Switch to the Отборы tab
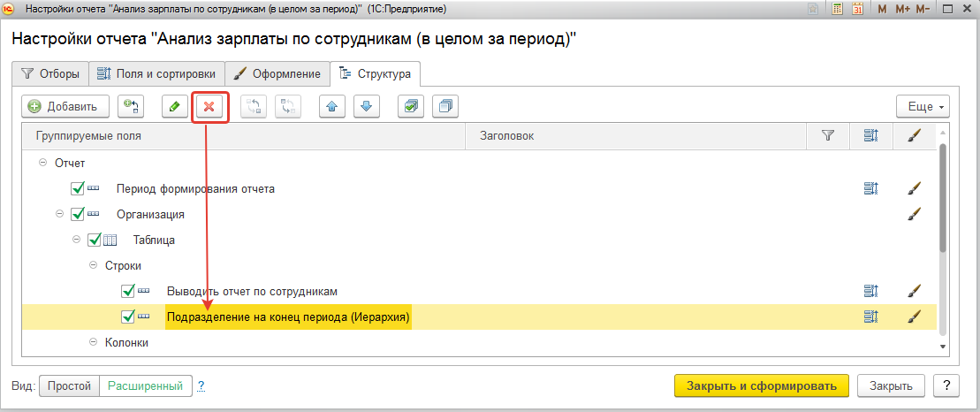The width and height of the screenshot is (980, 412). pyautogui.click(x=50, y=73)
